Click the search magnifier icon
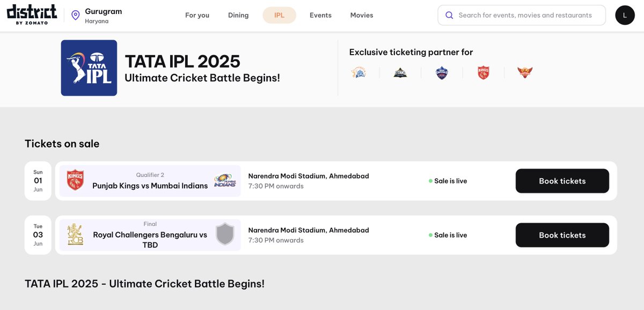 click(449, 16)
